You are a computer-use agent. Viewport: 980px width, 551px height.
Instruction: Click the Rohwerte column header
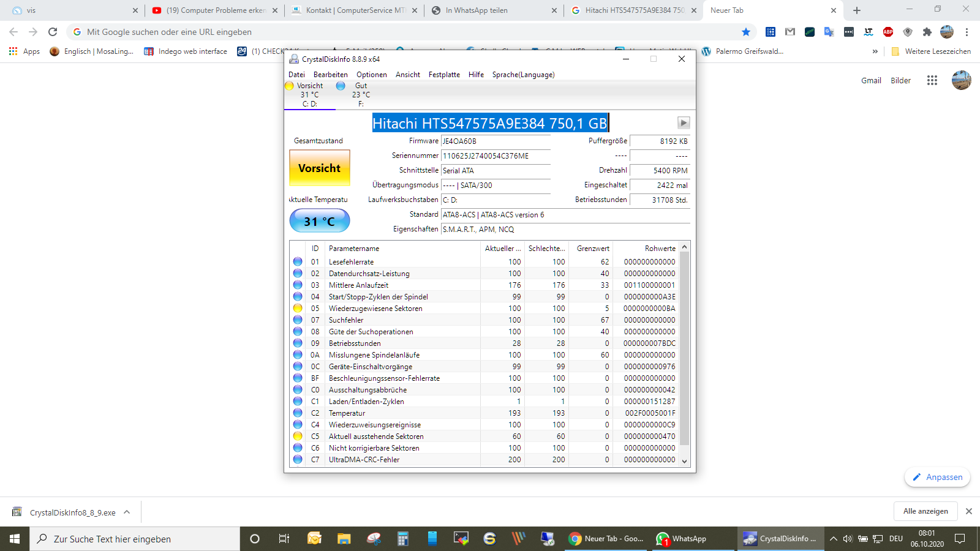646,249
